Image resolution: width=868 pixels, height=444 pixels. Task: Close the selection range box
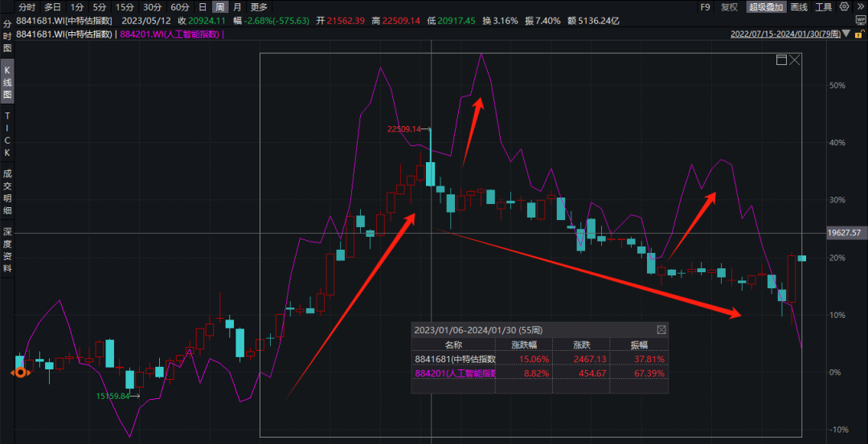coord(795,60)
